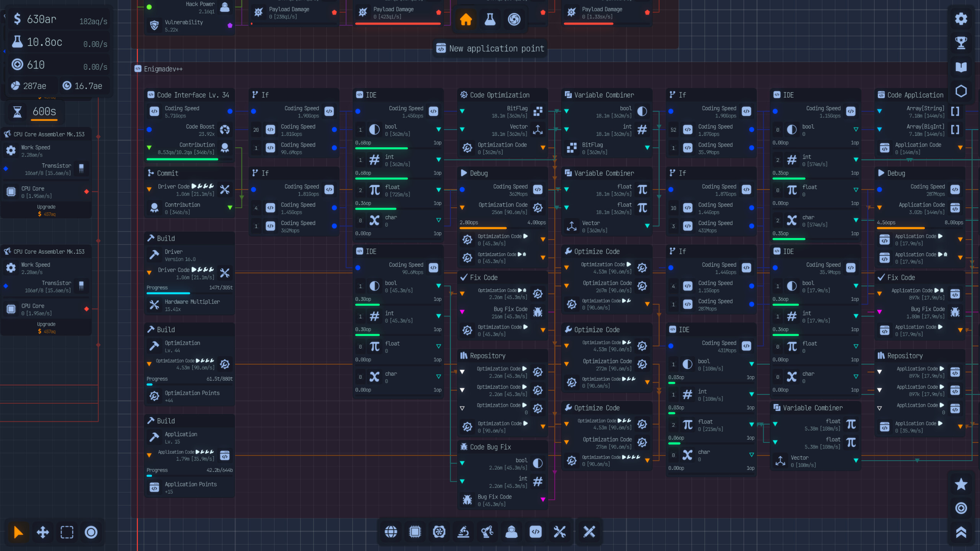Click the target icon in right sidebar

(961, 508)
